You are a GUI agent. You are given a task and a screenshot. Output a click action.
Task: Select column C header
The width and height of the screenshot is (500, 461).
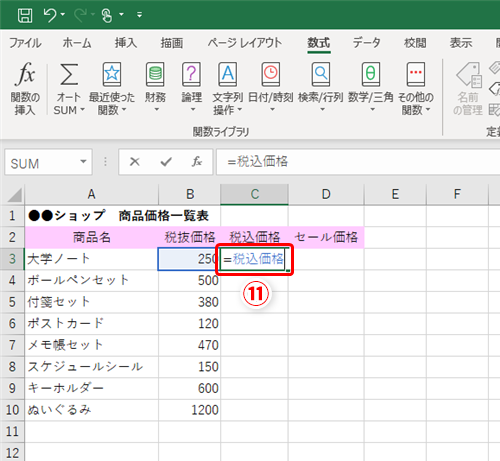255,195
